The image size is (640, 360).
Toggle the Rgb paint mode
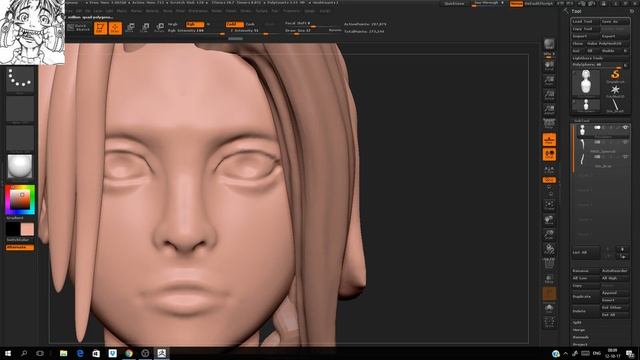coord(195,24)
